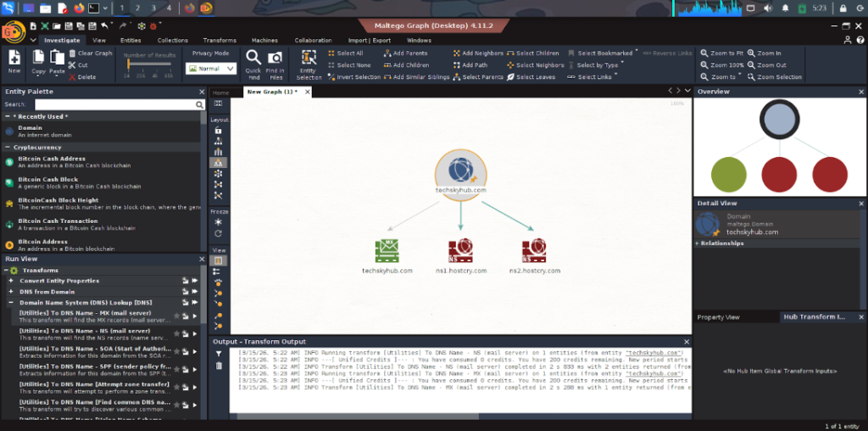
Task: Click the Zoom to Fit icon
Action: point(704,53)
